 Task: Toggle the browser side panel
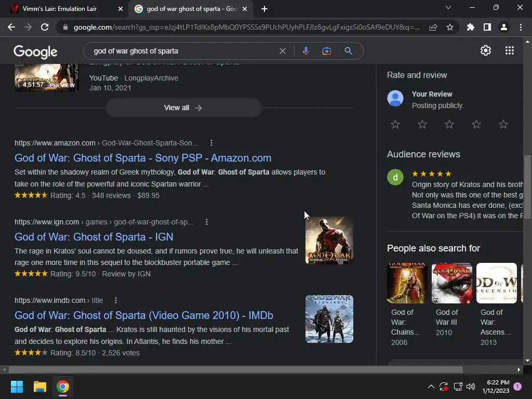pyautogui.click(x=487, y=27)
